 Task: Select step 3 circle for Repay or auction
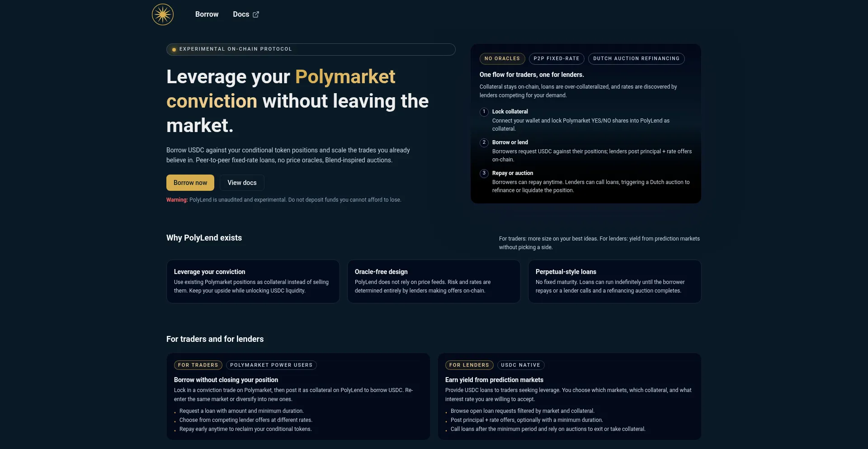click(484, 173)
